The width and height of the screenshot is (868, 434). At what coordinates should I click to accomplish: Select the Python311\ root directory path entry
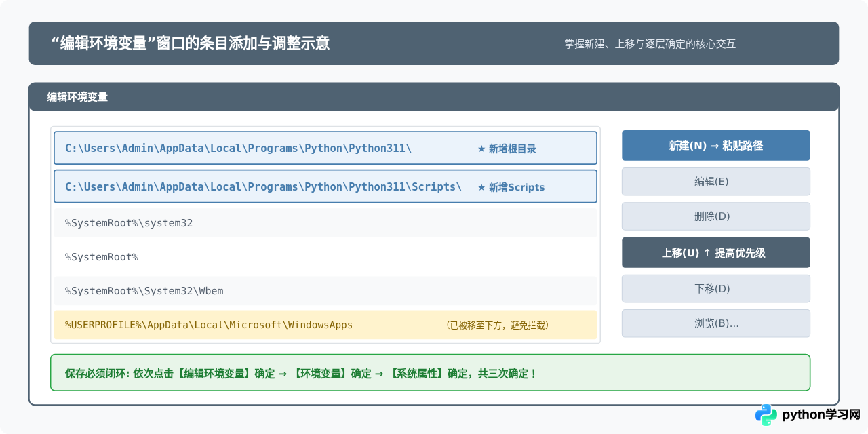325,148
